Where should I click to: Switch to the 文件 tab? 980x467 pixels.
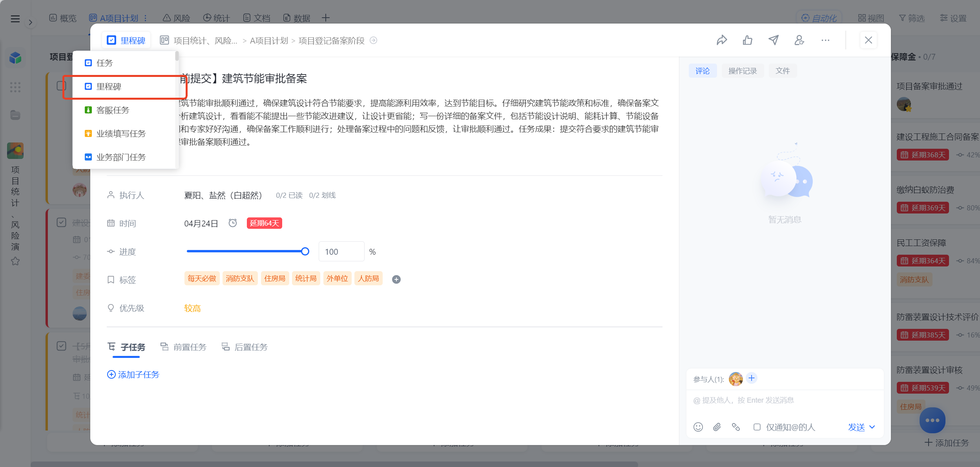[x=783, y=71]
